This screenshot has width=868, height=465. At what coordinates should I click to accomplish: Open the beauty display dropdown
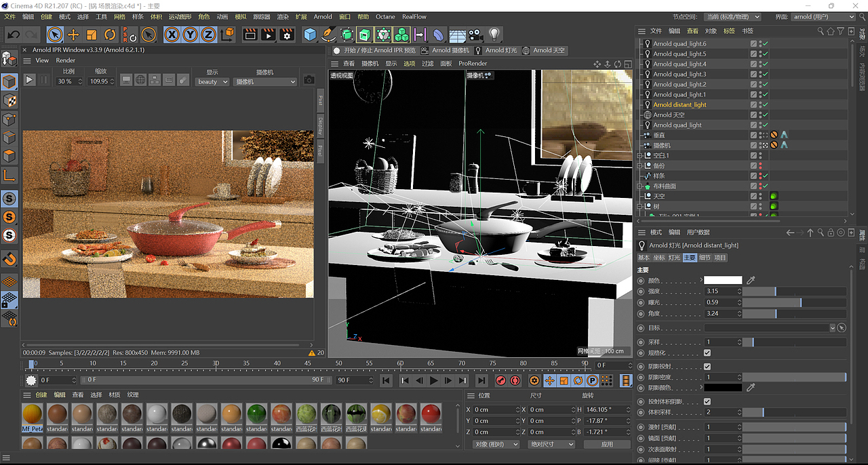(x=212, y=81)
